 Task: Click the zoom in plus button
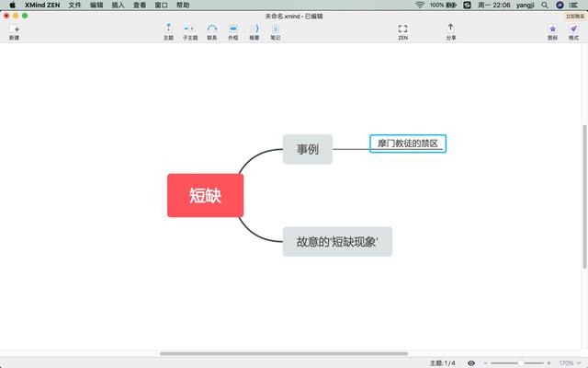coord(548,363)
